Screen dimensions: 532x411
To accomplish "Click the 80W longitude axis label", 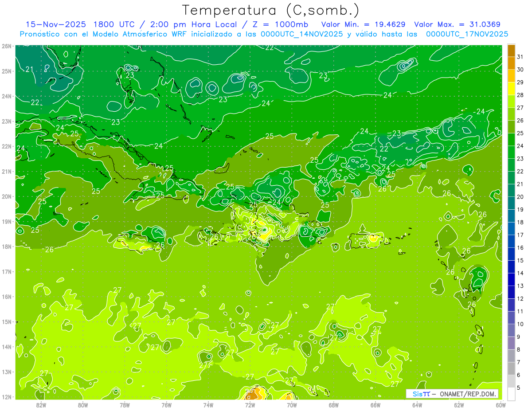I will point(83,405).
